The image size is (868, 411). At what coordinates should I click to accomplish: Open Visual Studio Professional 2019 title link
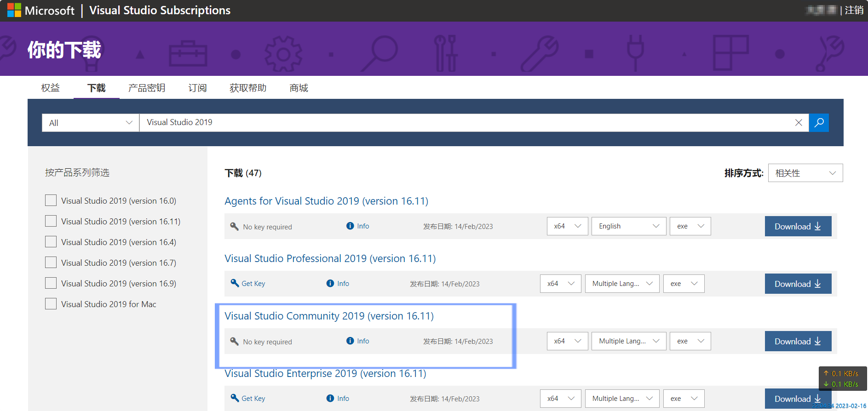click(330, 258)
